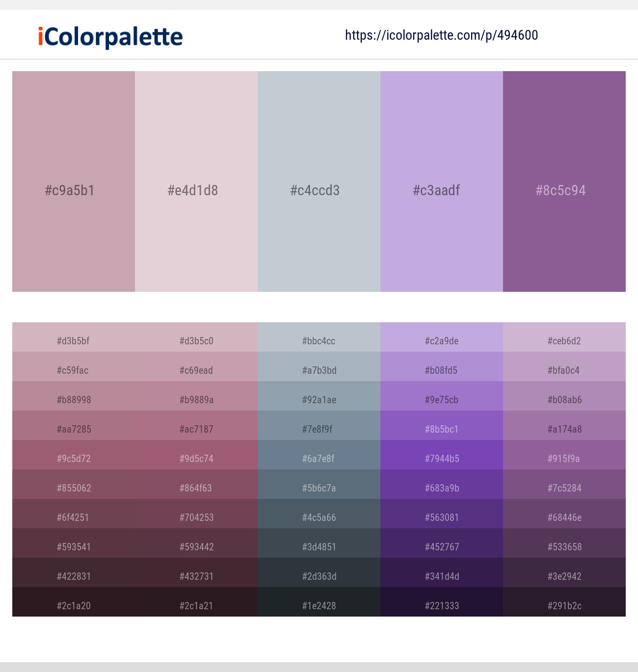The width and height of the screenshot is (638, 672).
Task: Select the #c4ccd3 main color swatch
Action: click(319, 181)
